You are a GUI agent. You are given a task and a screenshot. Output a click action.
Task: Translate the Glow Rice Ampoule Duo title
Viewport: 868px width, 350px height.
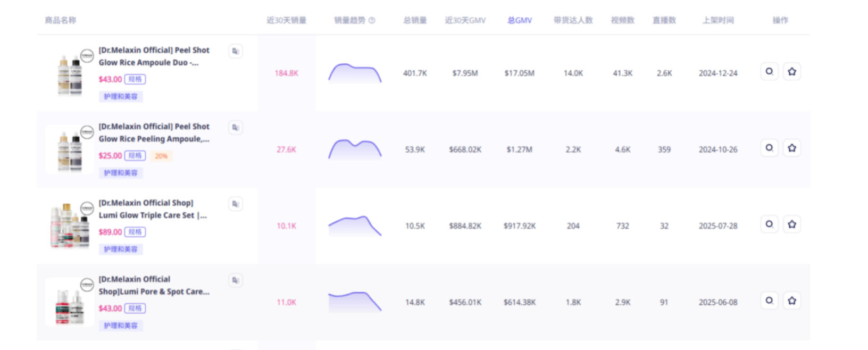tap(236, 51)
